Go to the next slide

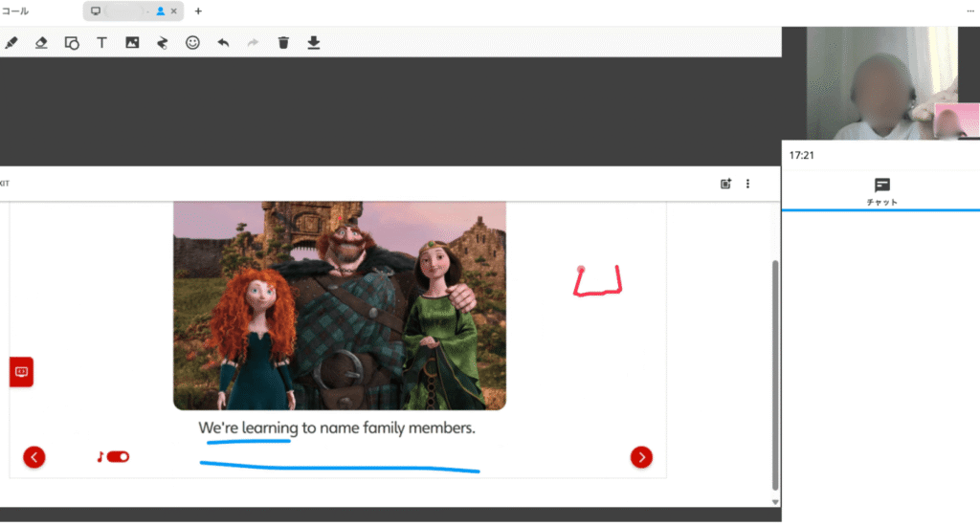coord(641,457)
